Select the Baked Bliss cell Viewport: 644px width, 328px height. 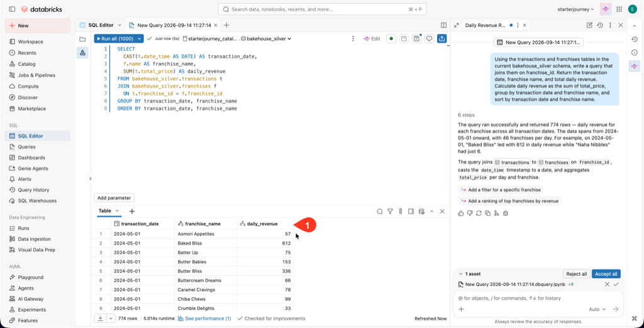(206, 243)
